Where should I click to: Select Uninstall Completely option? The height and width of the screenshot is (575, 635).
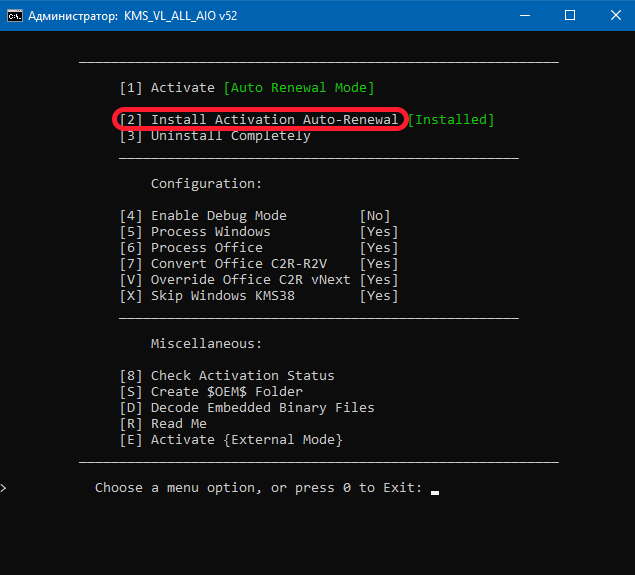[x=215, y=136]
